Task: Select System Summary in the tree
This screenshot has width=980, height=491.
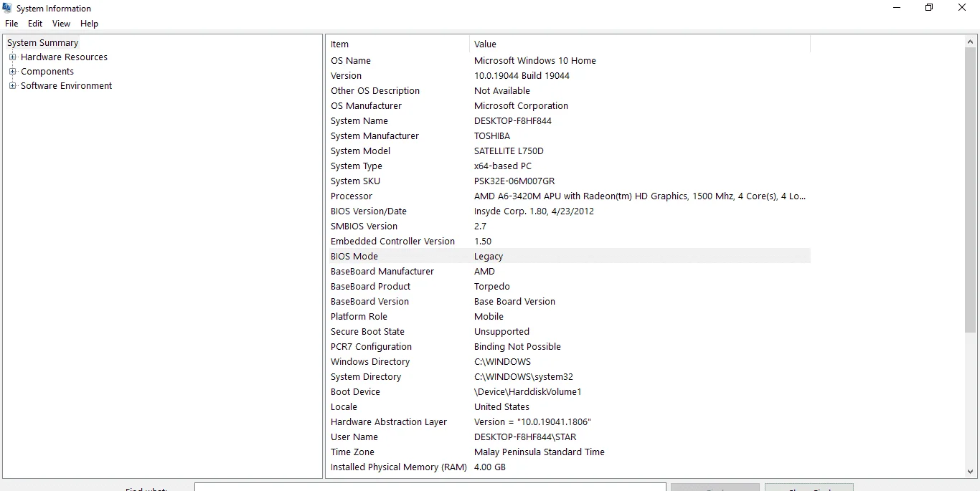Action: pyautogui.click(x=42, y=43)
